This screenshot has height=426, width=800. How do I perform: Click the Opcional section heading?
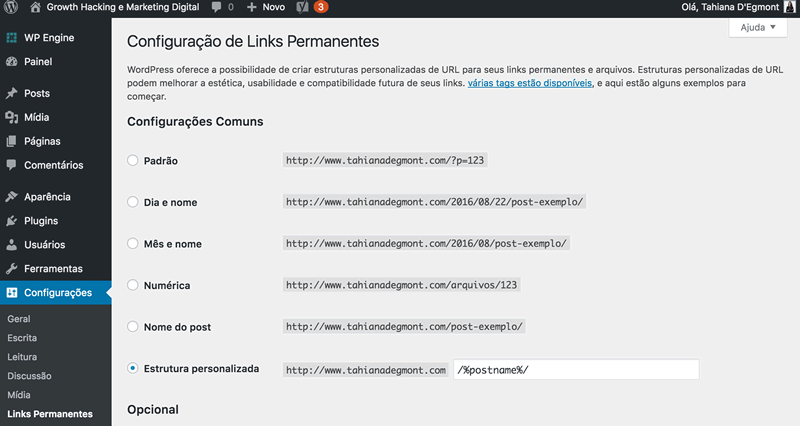coord(153,410)
